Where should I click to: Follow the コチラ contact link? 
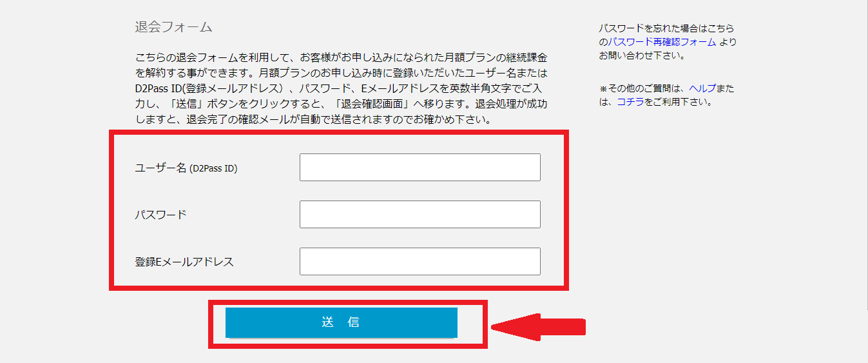630,102
